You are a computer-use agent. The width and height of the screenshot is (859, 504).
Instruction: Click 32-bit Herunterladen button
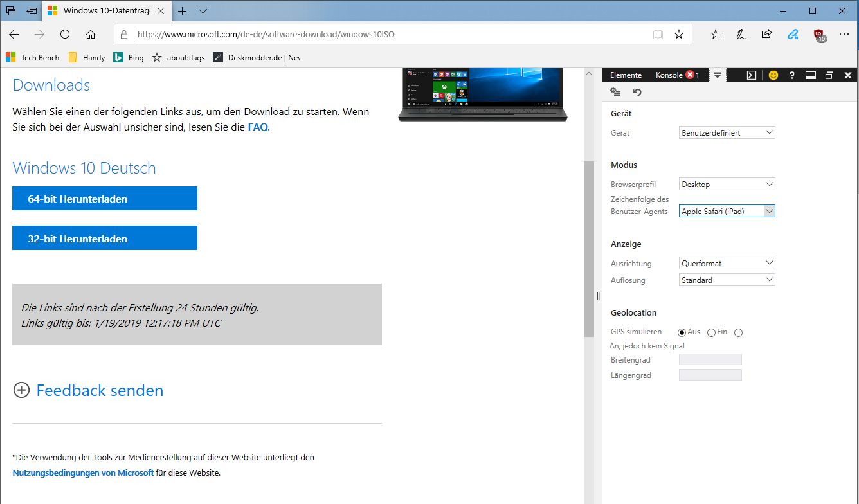pyautogui.click(x=105, y=239)
